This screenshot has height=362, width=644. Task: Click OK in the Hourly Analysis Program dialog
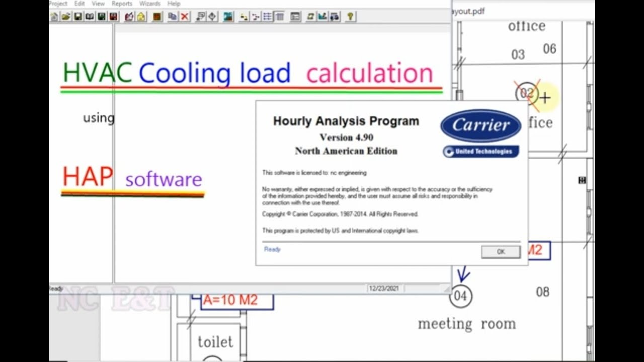[x=501, y=252]
